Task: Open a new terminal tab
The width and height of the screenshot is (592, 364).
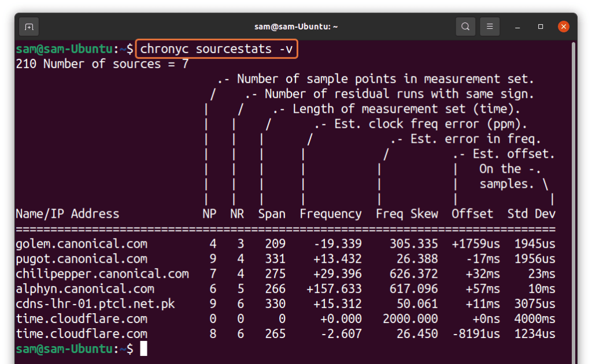Action: (x=29, y=26)
